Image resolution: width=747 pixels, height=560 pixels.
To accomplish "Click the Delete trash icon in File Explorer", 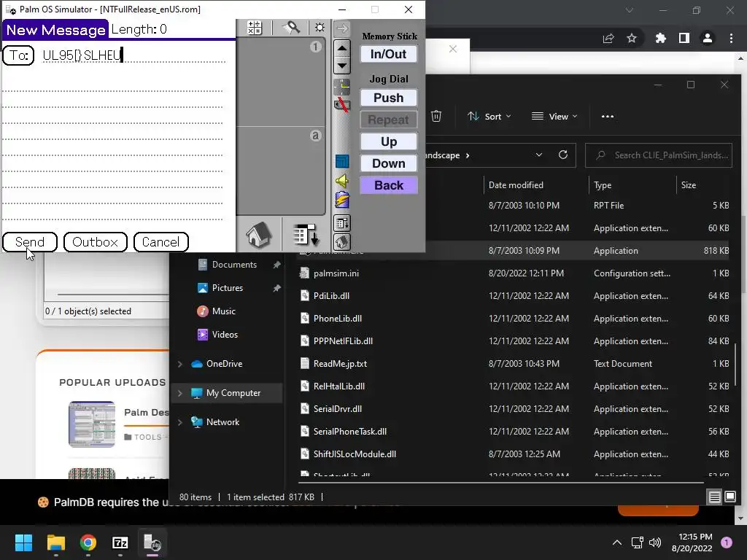I will (436, 116).
